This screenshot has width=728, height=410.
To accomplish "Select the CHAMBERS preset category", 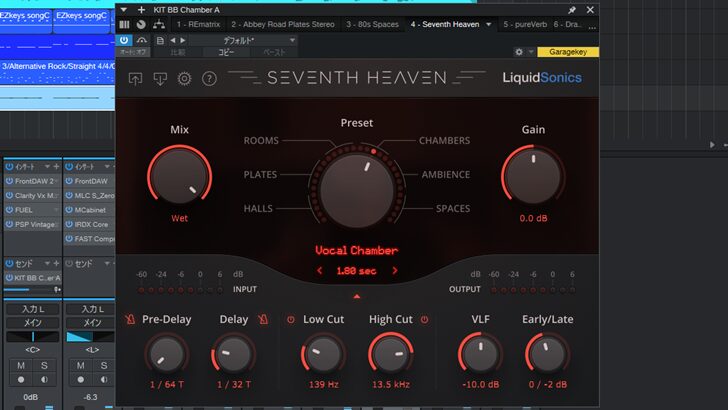I will pos(444,140).
